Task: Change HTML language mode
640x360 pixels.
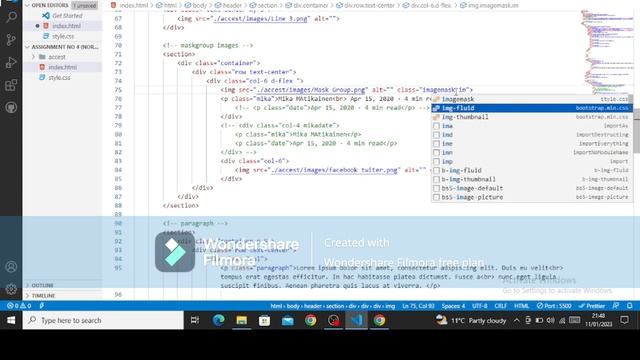Action: pyautogui.click(x=521, y=306)
